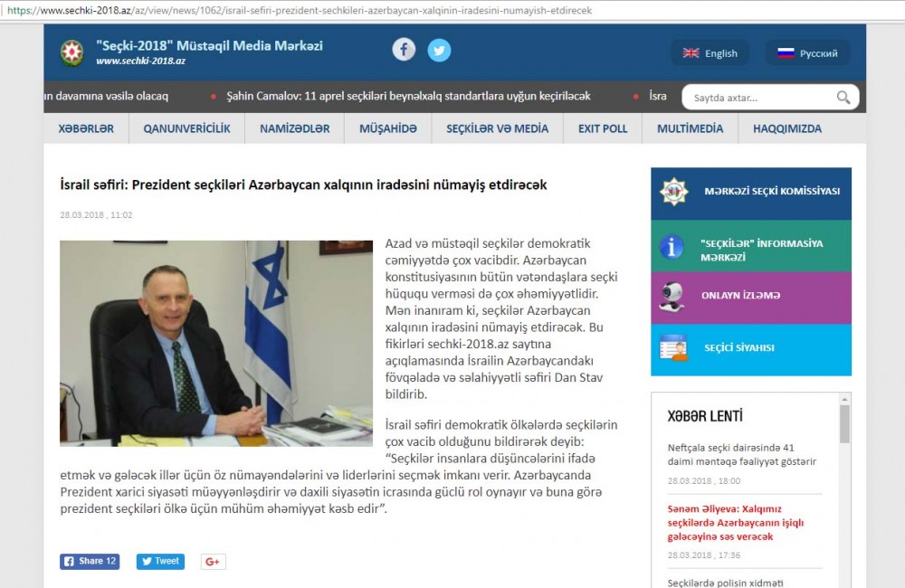The image size is (905, 588).
Task: Type in the Saytda axtar search field
Action: (x=757, y=98)
